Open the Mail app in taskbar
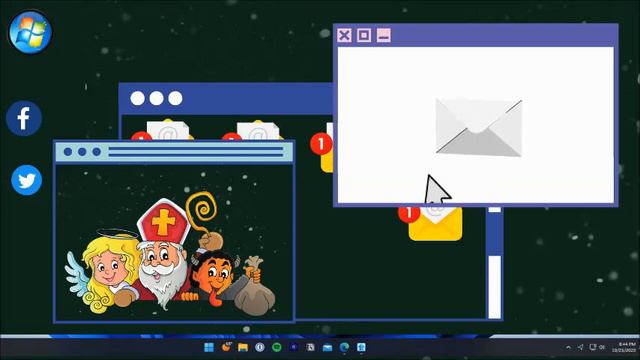 [327, 347]
